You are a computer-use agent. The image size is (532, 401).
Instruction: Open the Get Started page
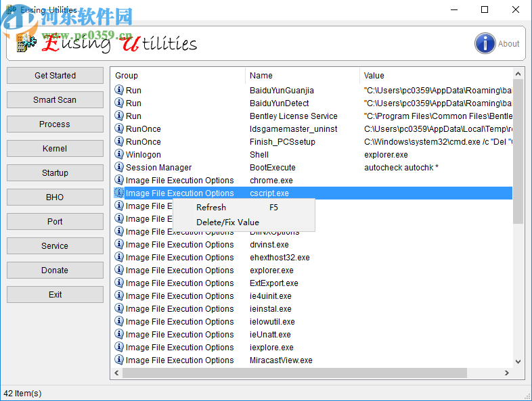coord(55,75)
